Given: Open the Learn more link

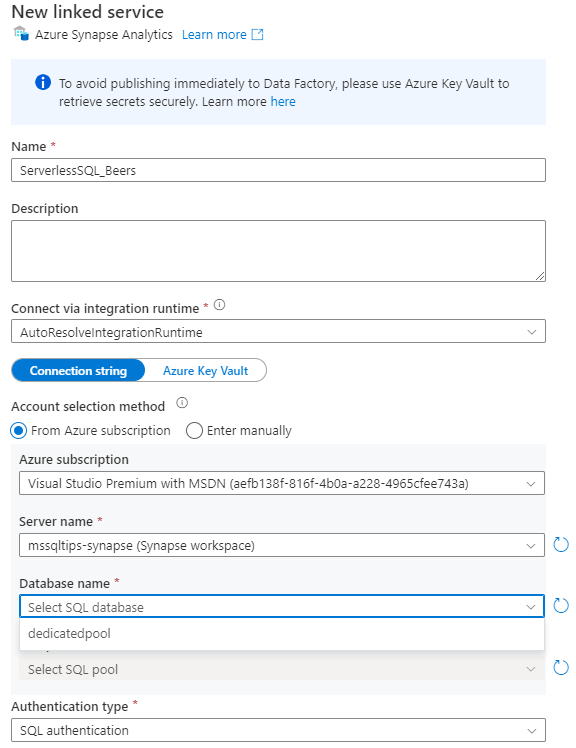Looking at the screenshot, I should point(214,35).
